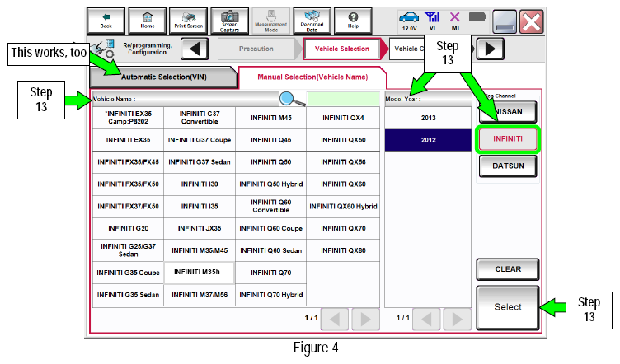This screenshot has height=364, width=620.
Task: Close the application with red X
Action: pos(532,21)
